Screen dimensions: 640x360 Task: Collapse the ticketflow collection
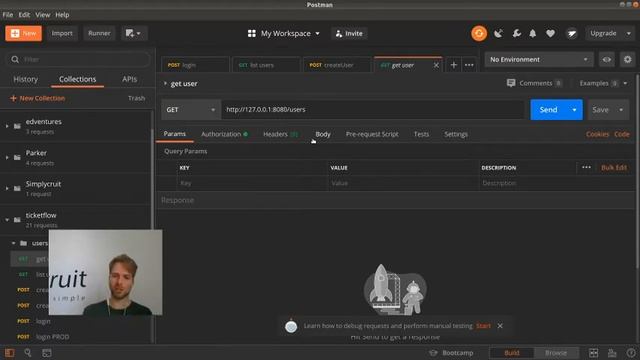point(7,220)
